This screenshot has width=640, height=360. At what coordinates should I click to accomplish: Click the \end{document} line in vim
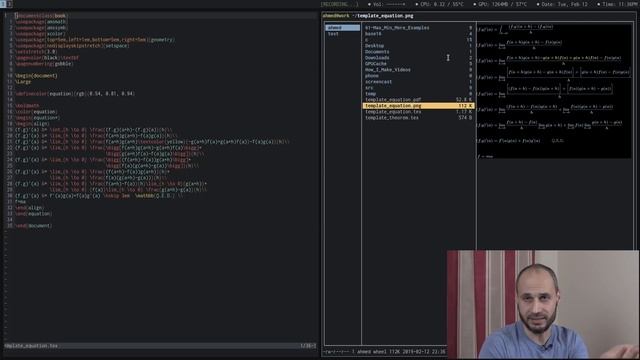pos(33,225)
